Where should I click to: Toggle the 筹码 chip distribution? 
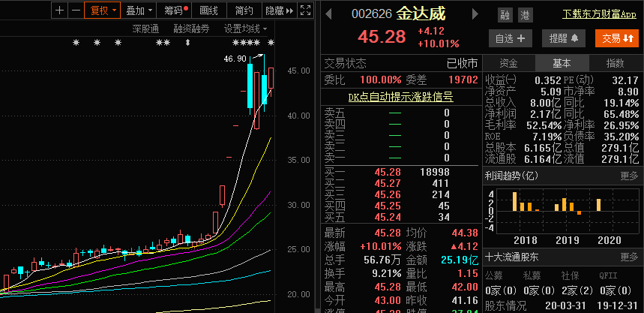(175, 11)
